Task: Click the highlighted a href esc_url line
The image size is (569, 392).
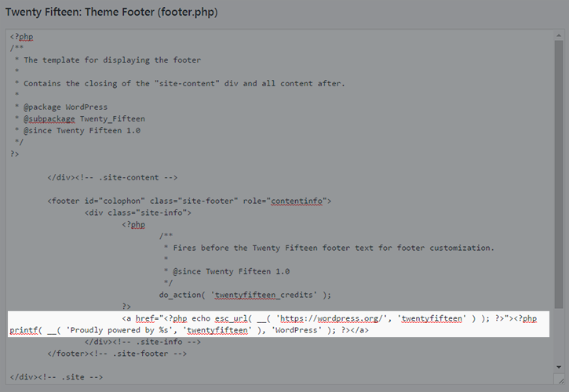Action: 314,319
